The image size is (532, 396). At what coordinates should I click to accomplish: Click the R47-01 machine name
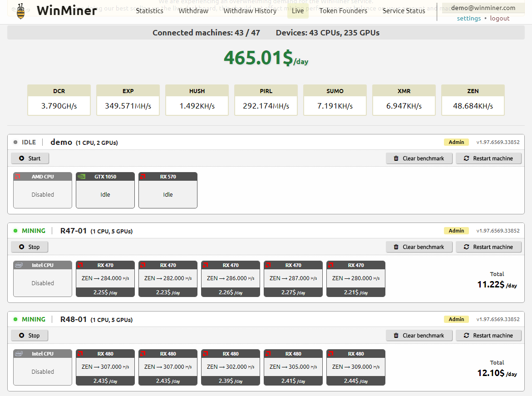coord(74,231)
